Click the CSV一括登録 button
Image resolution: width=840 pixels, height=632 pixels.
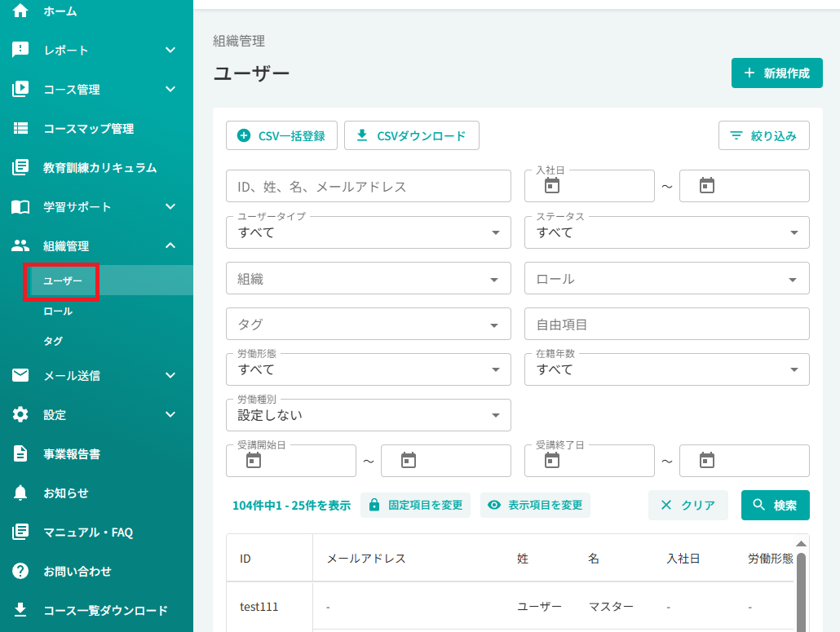click(x=281, y=135)
